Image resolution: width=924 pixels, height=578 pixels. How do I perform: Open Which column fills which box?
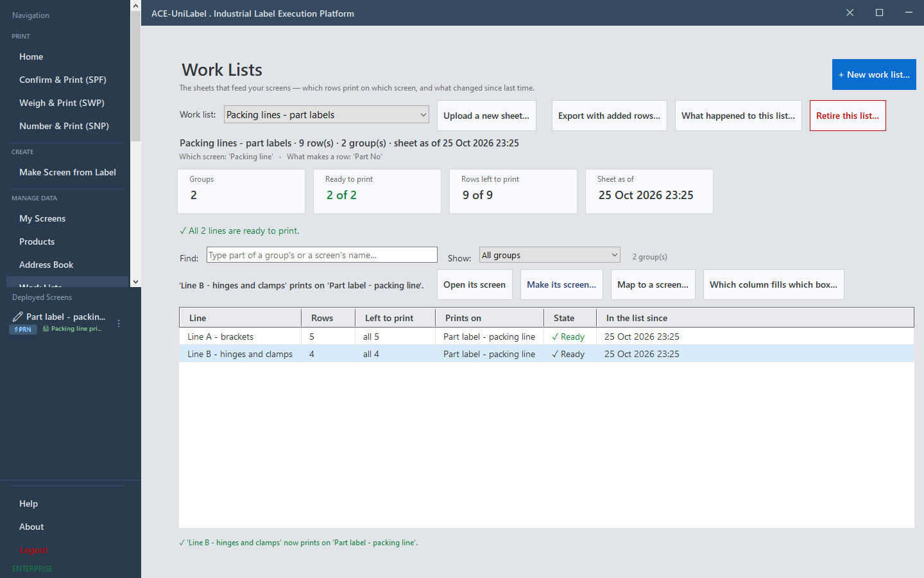[773, 285]
